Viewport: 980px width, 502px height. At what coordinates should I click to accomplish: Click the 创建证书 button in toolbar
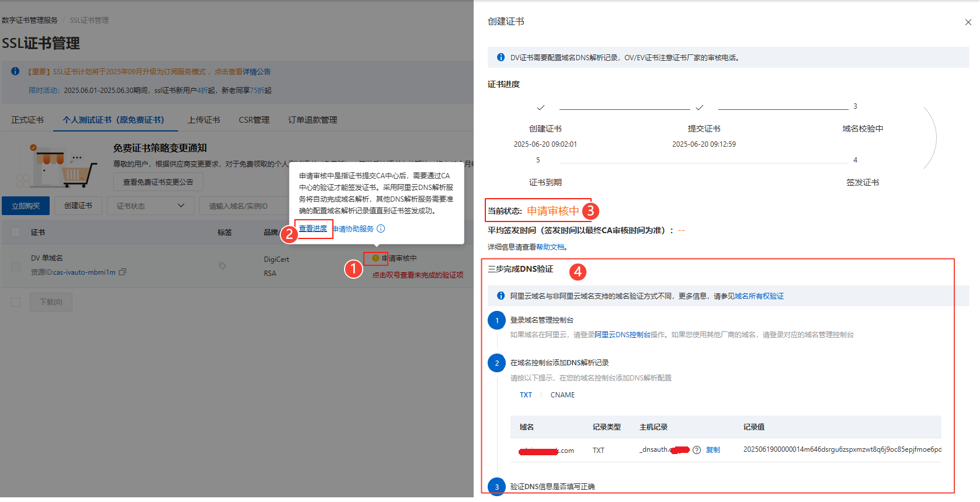(78, 206)
